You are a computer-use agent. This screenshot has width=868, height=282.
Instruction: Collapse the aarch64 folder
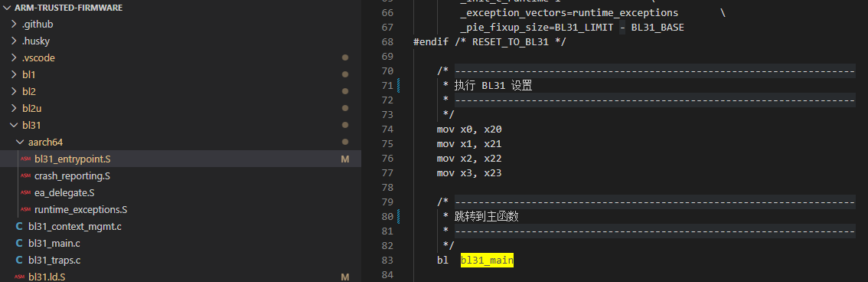pos(21,142)
